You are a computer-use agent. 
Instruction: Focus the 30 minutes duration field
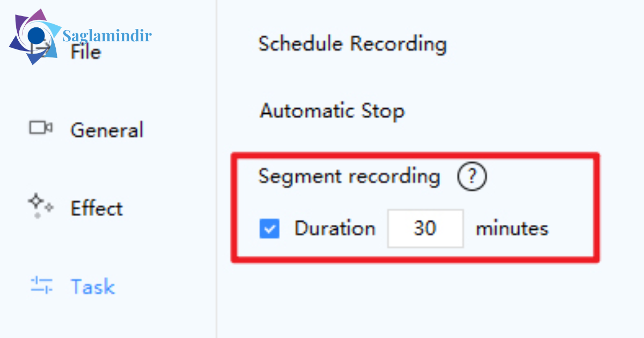tap(425, 229)
